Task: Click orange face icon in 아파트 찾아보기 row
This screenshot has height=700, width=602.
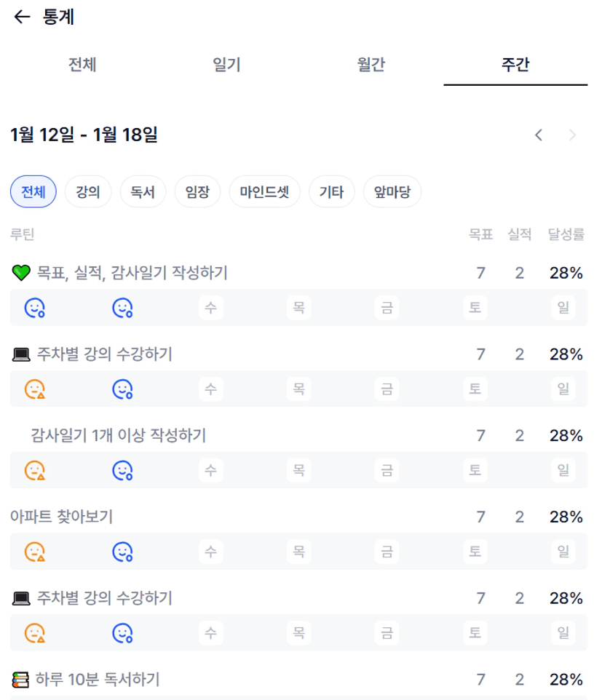Action: tap(34, 552)
